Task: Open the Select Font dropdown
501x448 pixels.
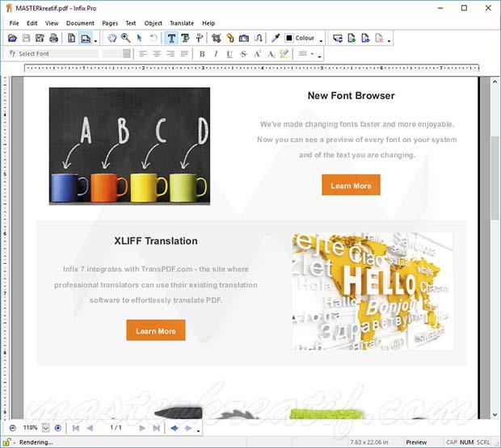Action: click(x=53, y=53)
